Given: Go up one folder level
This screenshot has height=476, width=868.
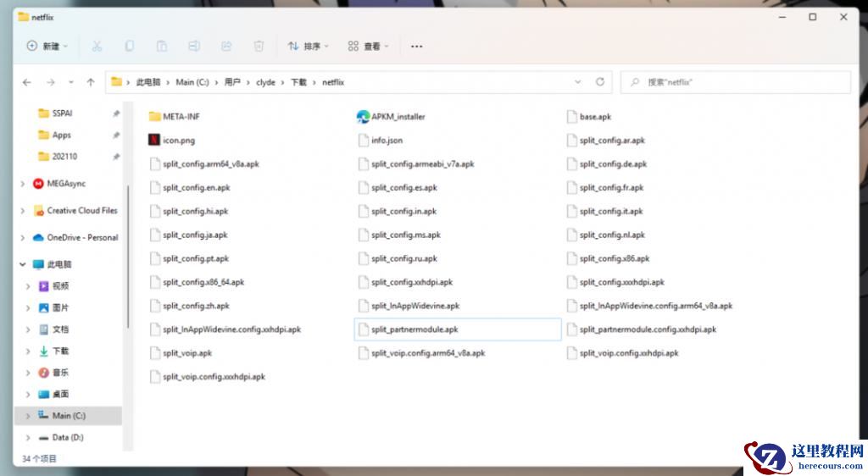Looking at the screenshot, I should 91,82.
